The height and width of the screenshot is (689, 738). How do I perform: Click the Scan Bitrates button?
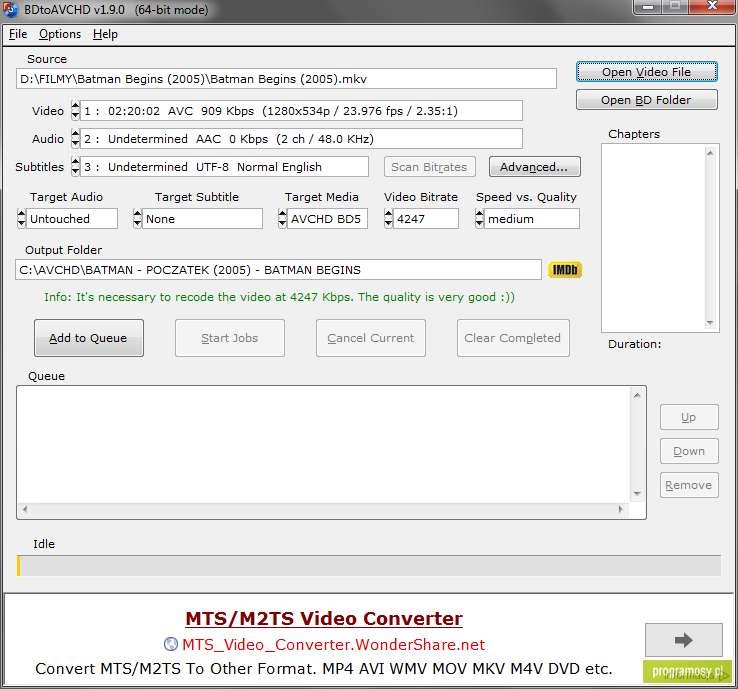pos(429,167)
